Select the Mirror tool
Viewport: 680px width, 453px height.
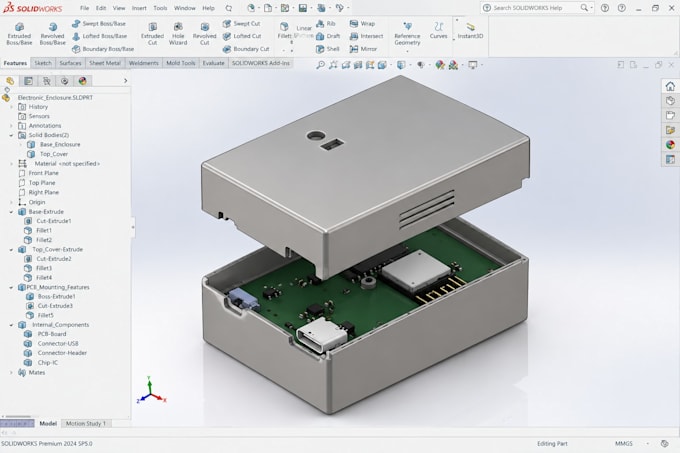point(363,49)
